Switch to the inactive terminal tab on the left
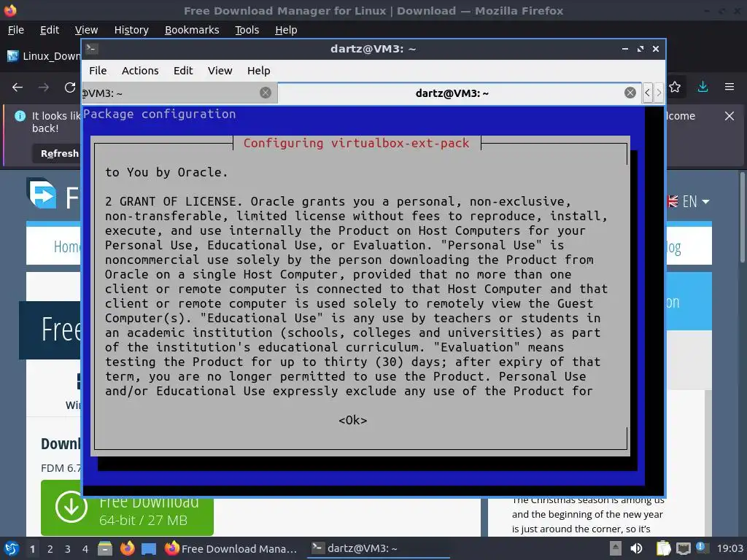Screen dimensions: 747x560 click(x=179, y=93)
